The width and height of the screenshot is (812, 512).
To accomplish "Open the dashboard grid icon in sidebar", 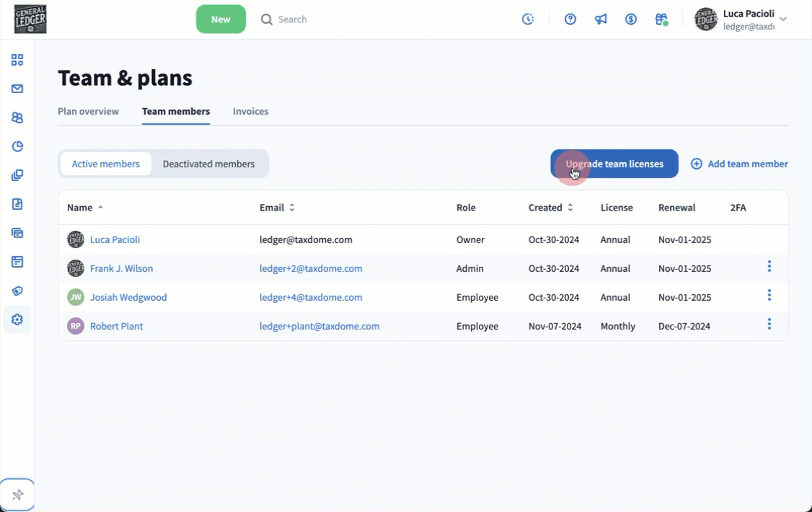I will [x=17, y=60].
